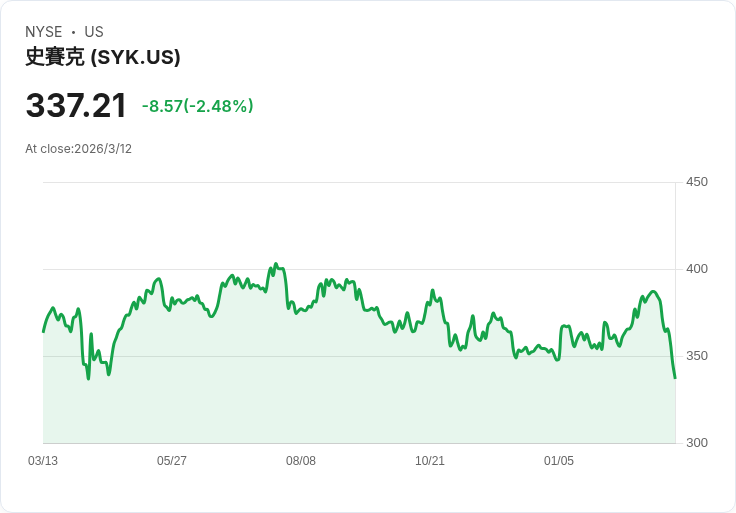736x513 pixels.
Task: Select the 10/21 date marker
Action: click(430, 461)
